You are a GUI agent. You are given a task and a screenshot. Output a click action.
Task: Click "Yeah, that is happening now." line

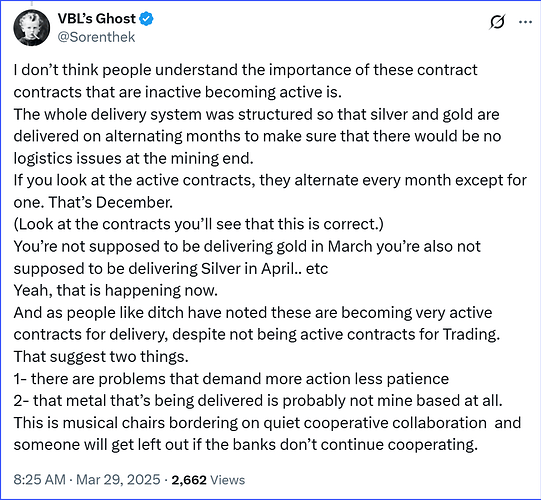(116, 291)
